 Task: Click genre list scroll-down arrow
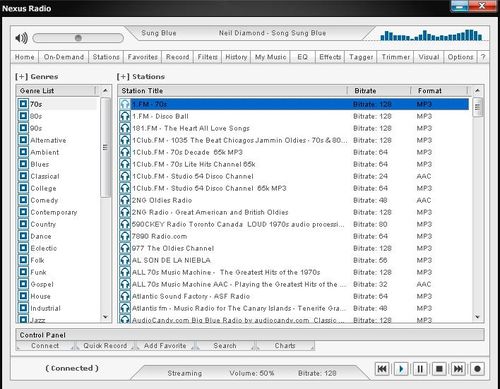(105, 317)
